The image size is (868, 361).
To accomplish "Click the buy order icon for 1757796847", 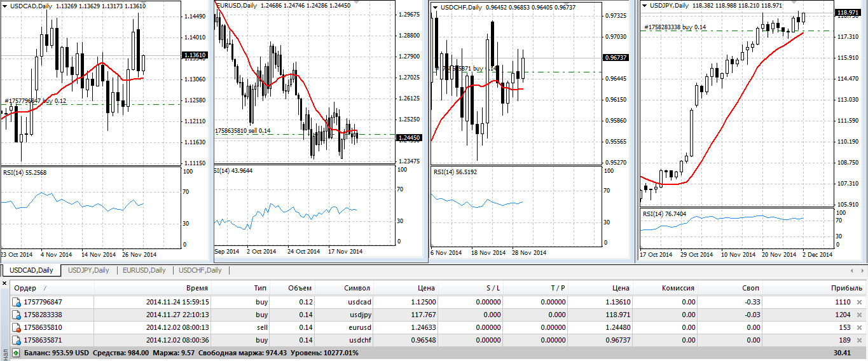I will point(16,302).
